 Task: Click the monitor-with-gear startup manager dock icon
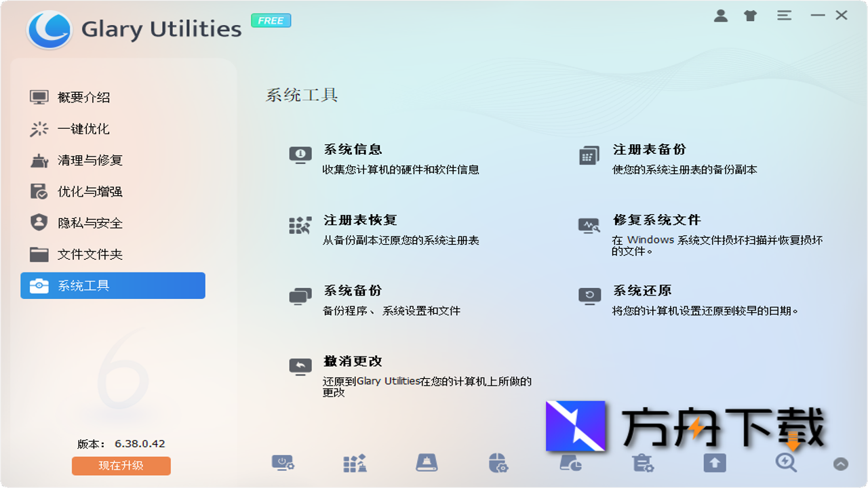point(283,463)
